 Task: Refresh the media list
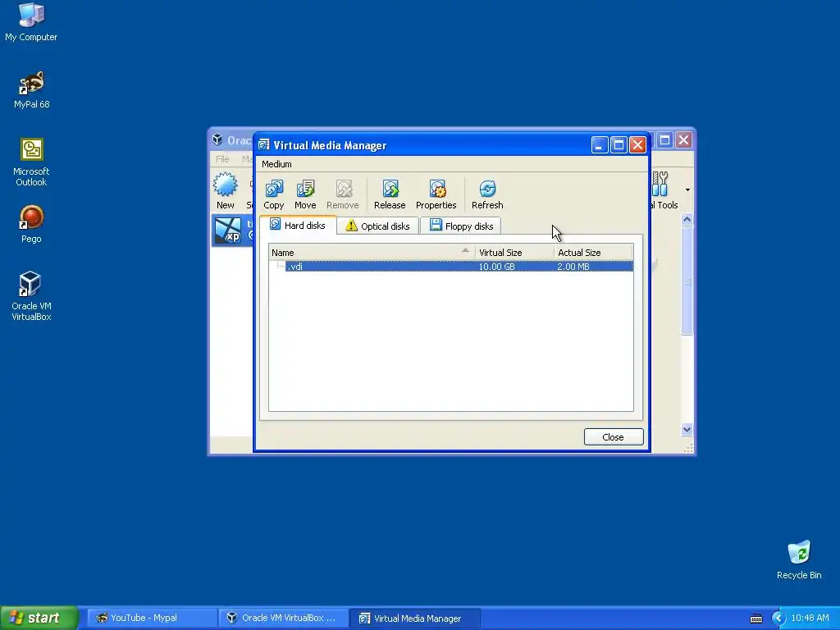(x=487, y=194)
